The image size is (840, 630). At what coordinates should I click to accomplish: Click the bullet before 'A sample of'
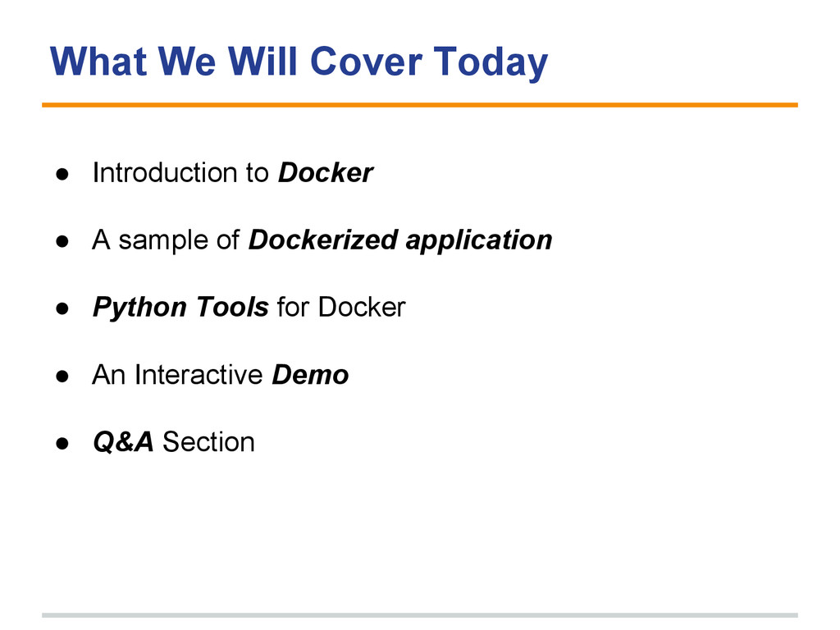tap(62, 242)
